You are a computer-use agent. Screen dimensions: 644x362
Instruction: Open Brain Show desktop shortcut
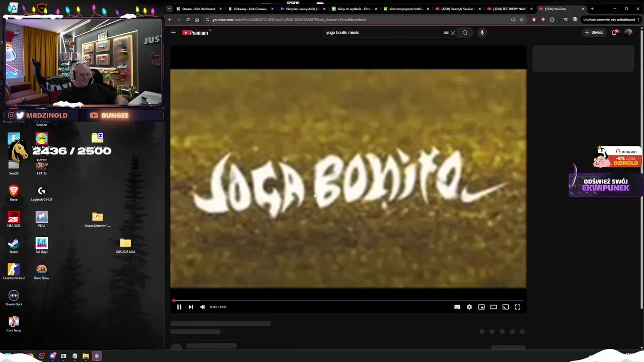pyautogui.click(x=42, y=271)
